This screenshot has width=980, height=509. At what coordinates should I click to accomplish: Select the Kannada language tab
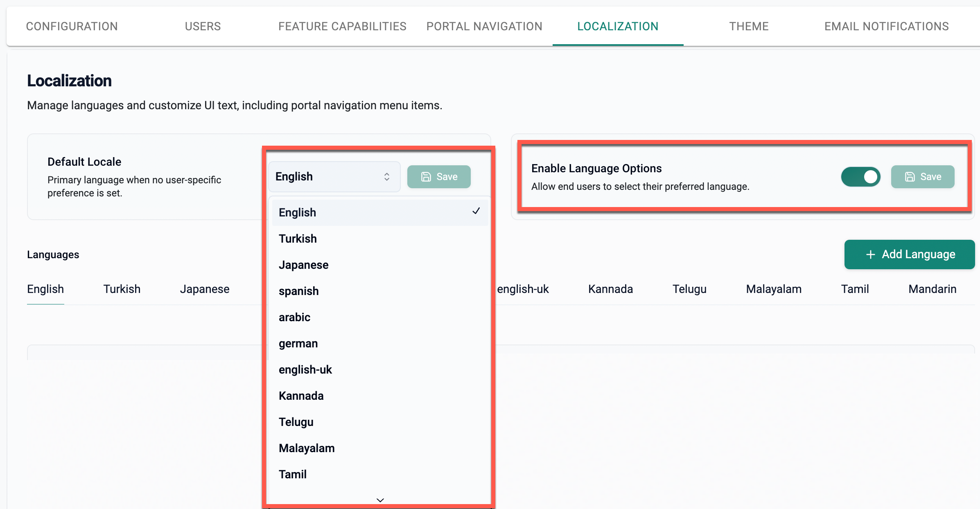(610, 289)
